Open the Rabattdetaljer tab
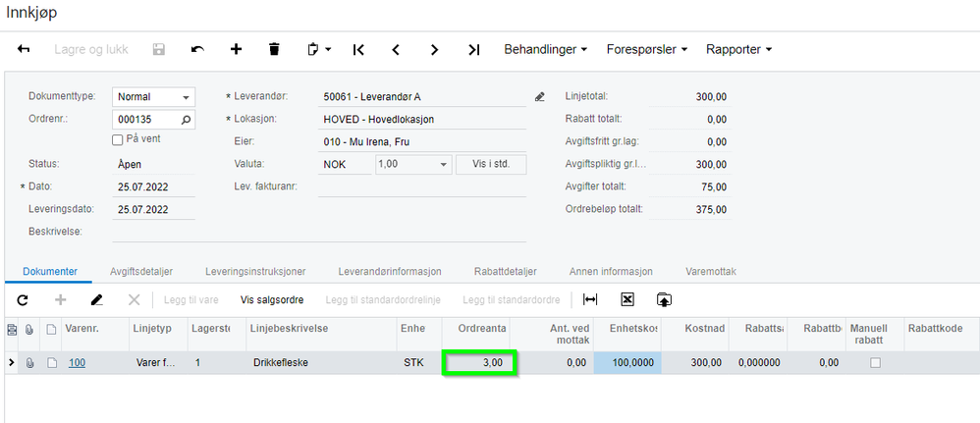980x423 pixels. coord(506,272)
